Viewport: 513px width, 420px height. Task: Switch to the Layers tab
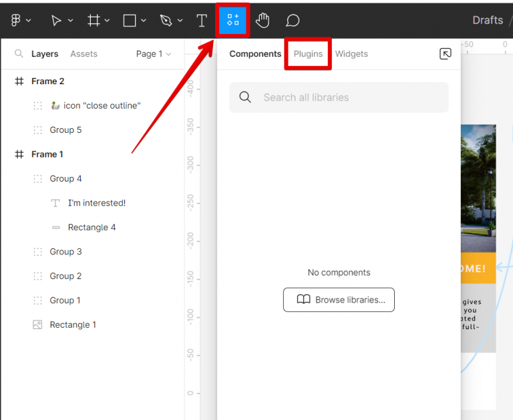tap(45, 53)
